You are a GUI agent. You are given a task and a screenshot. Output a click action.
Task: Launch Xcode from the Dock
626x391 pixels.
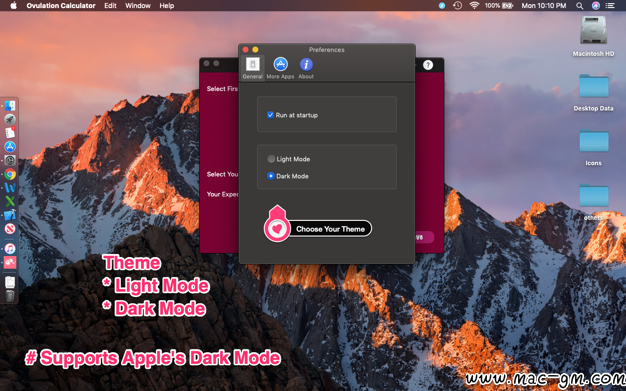(x=10, y=215)
